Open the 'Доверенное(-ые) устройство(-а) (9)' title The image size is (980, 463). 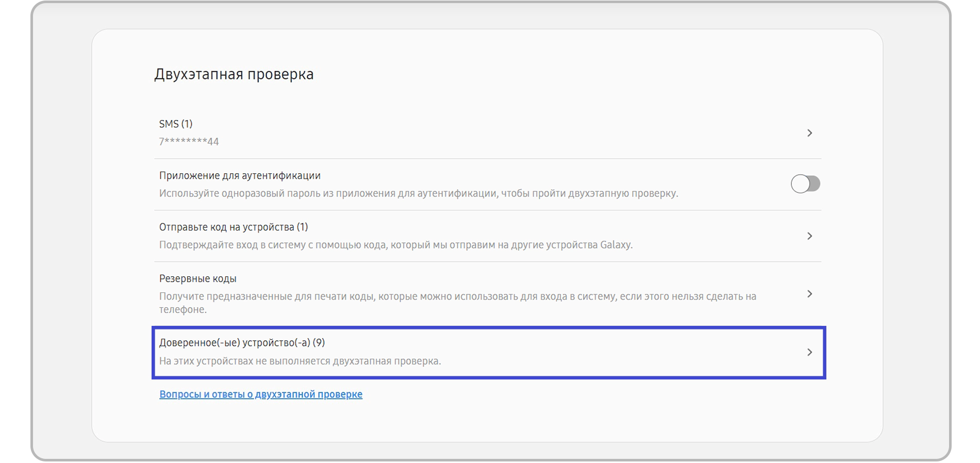pos(242,342)
